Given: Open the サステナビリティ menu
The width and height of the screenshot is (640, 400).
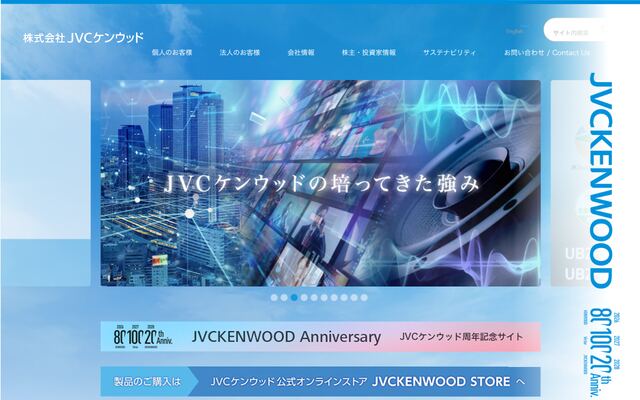Looking at the screenshot, I should coord(449,52).
